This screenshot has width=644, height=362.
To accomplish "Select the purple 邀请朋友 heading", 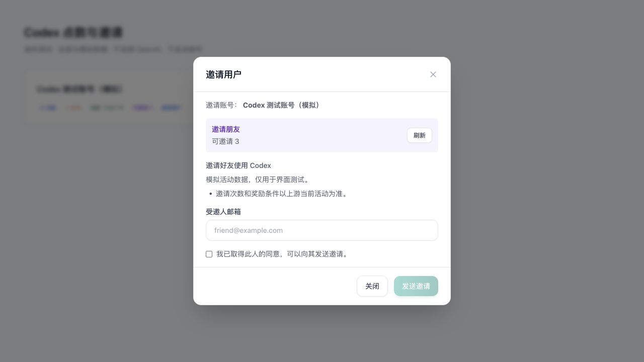I will click(x=226, y=129).
